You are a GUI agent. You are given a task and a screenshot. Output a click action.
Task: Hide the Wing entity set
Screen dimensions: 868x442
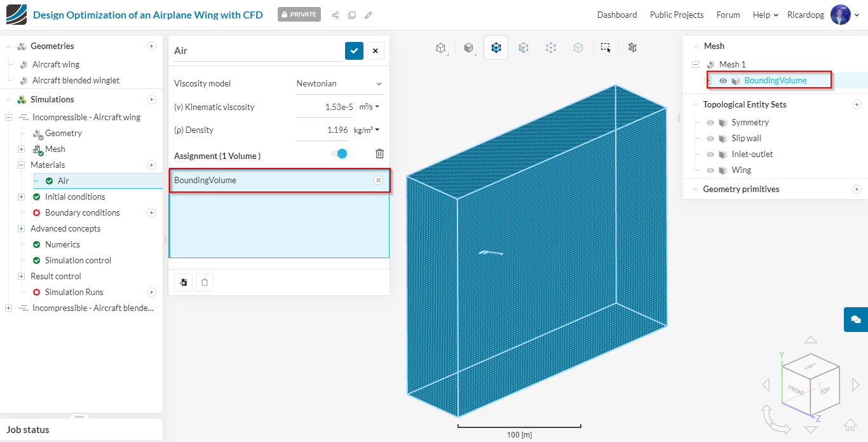pos(710,170)
